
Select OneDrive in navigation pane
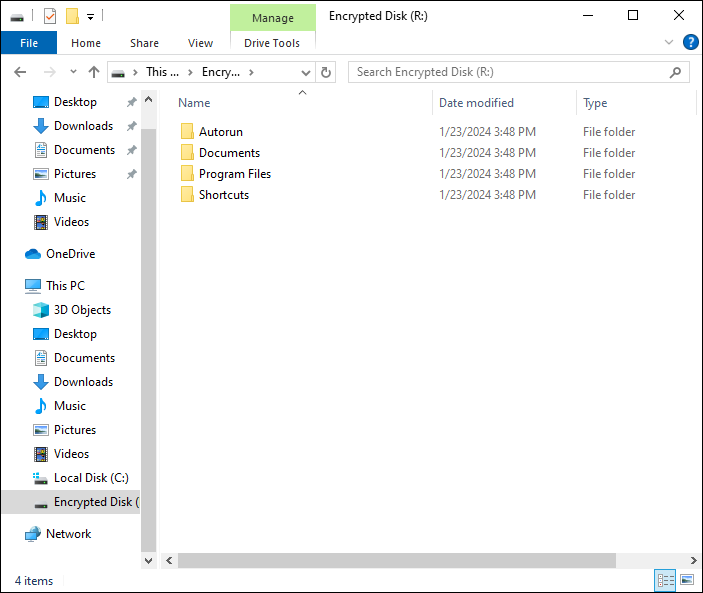click(70, 254)
